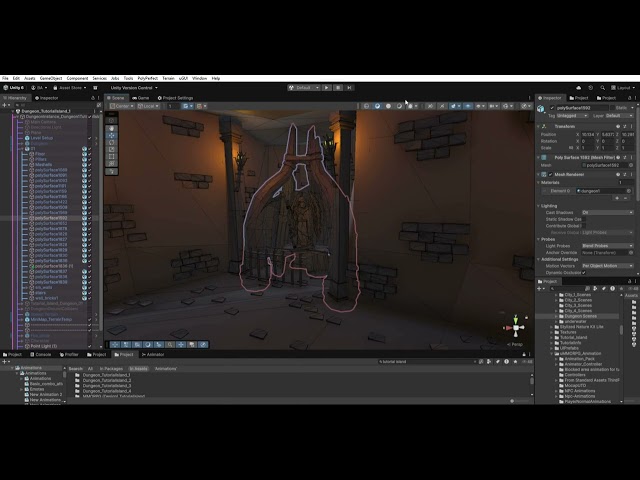Toggle Mesh Renderer enabled checkbox
The image size is (640, 480).
click(x=550, y=175)
